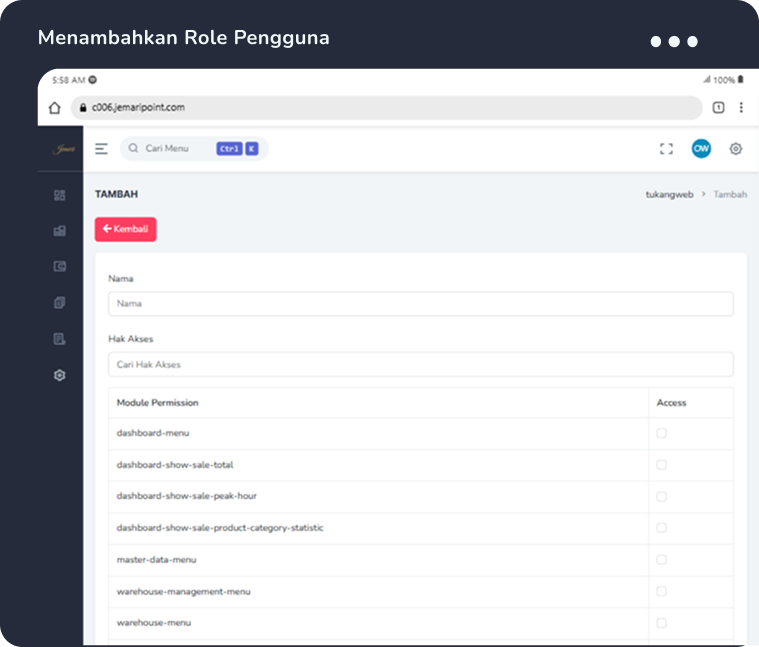Open the browser tab switcher
Screen dimensions: 759x647
tap(718, 108)
